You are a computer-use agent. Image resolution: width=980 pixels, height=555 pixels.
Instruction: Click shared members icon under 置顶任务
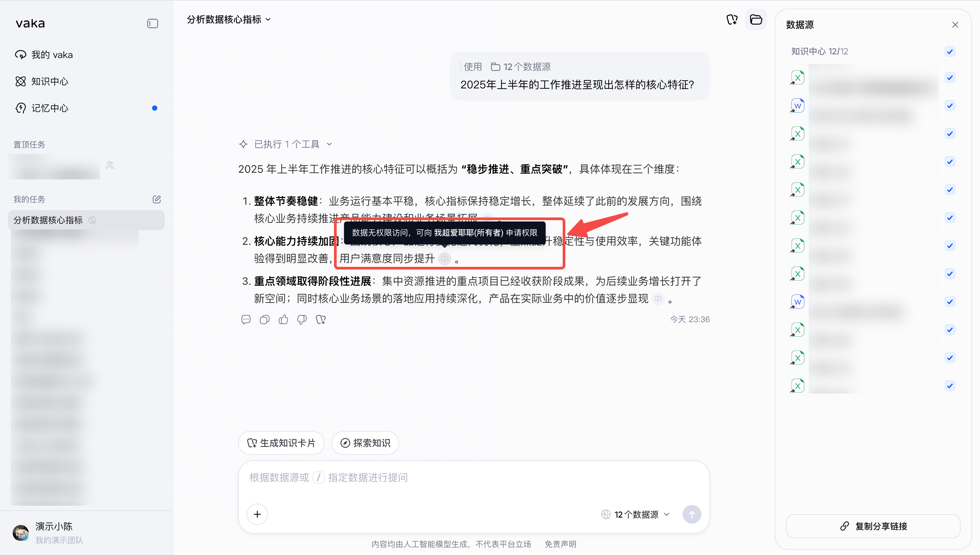110,165
